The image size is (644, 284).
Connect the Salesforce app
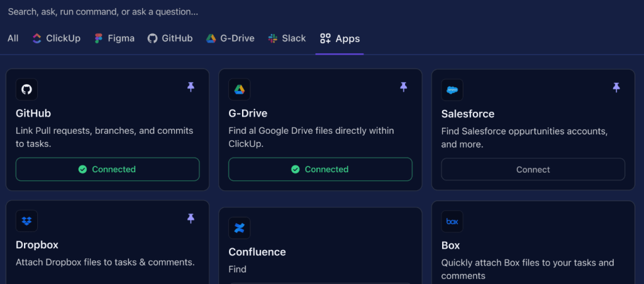click(533, 170)
